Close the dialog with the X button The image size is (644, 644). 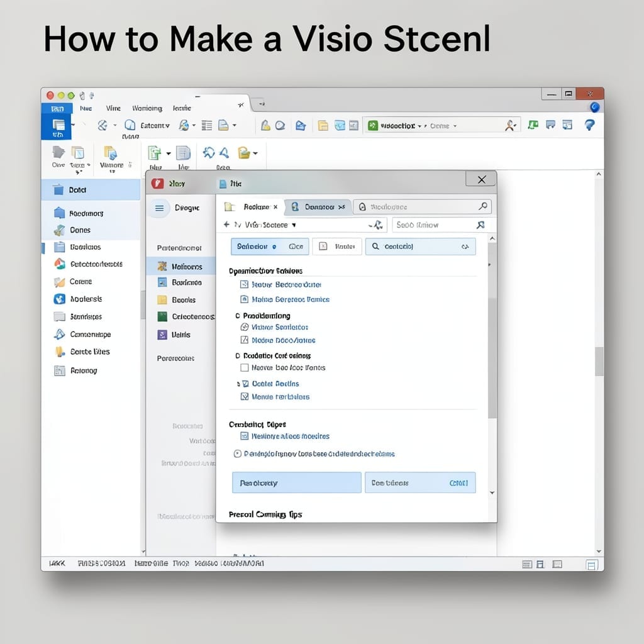(x=481, y=179)
